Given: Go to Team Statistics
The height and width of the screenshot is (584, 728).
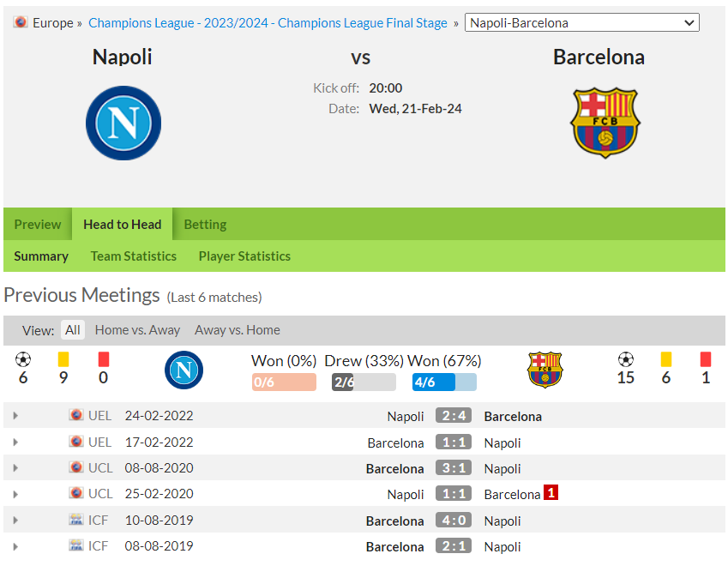Looking at the screenshot, I should coord(134,256).
